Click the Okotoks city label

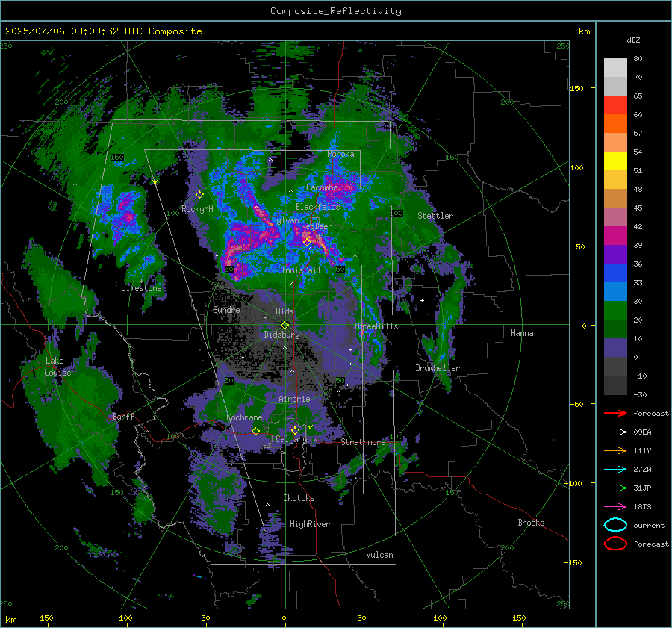(299, 498)
